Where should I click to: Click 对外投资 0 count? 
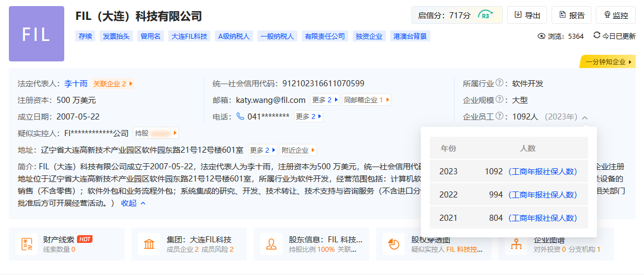(550, 250)
